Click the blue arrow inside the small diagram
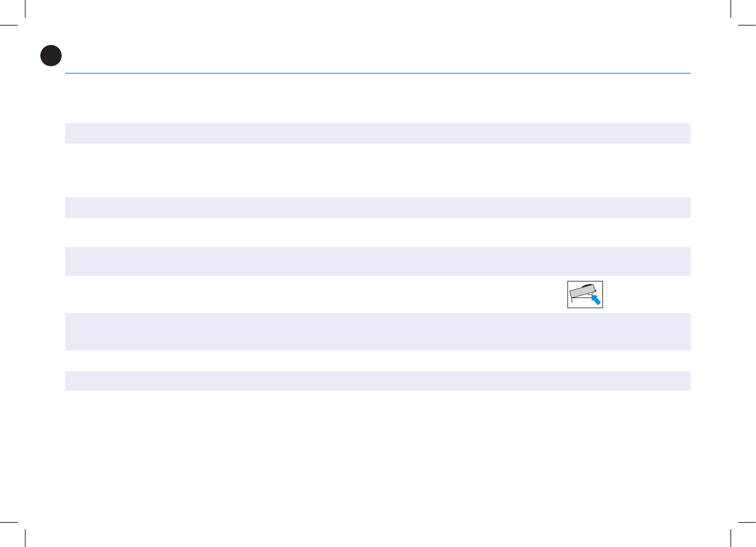Screen dimensions: 756x547 pyautogui.click(x=595, y=299)
